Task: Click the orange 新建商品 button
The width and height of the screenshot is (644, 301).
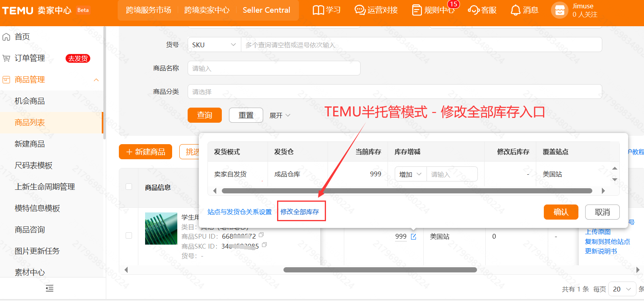Action: [x=145, y=152]
